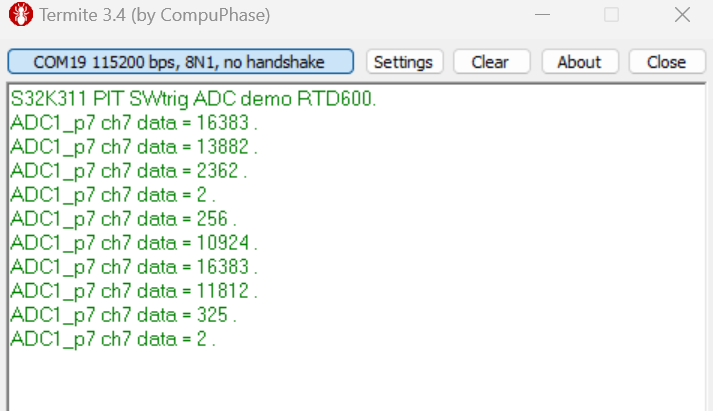Image resolution: width=713 pixels, height=411 pixels.
Task: Click the line reading 'data = 10924'
Action: click(x=134, y=243)
